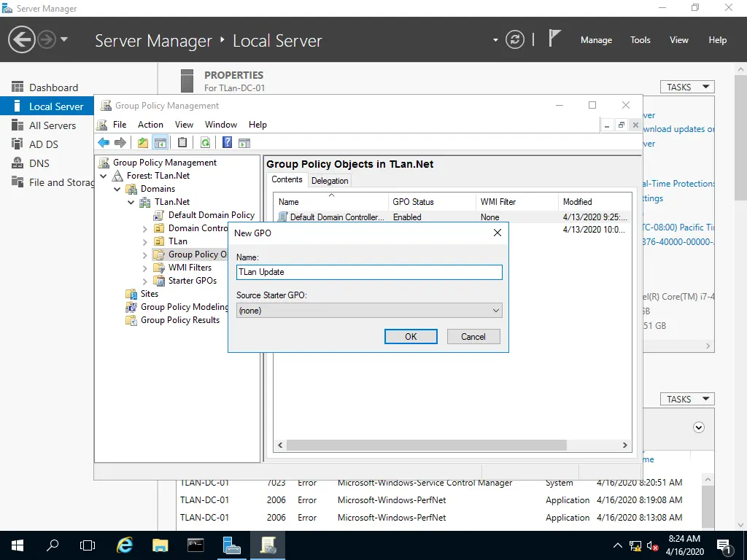Show hidden tray icons chevron
Image resolution: width=747 pixels, height=560 pixels.
click(x=617, y=545)
